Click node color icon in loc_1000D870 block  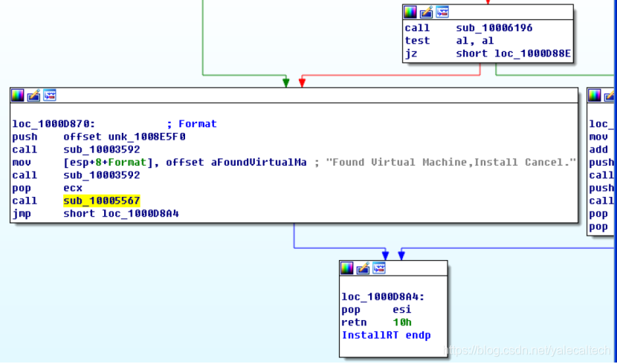pyautogui.click(x=17, y=95)
